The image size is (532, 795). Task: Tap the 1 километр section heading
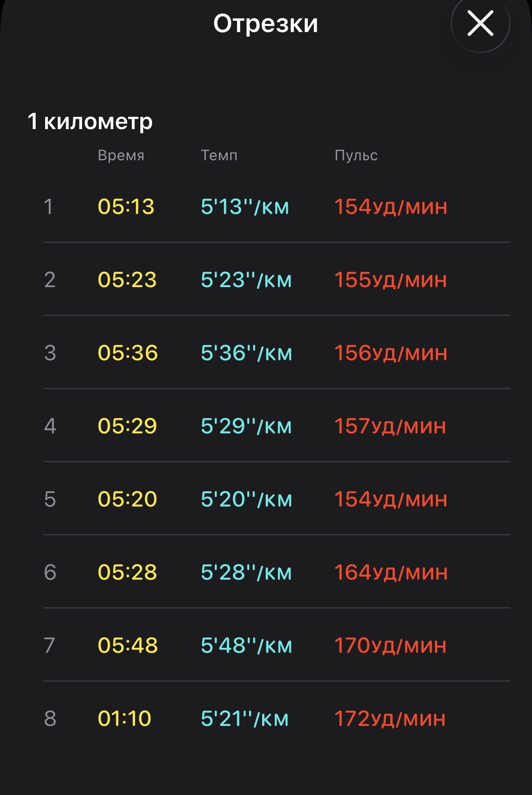90,121
